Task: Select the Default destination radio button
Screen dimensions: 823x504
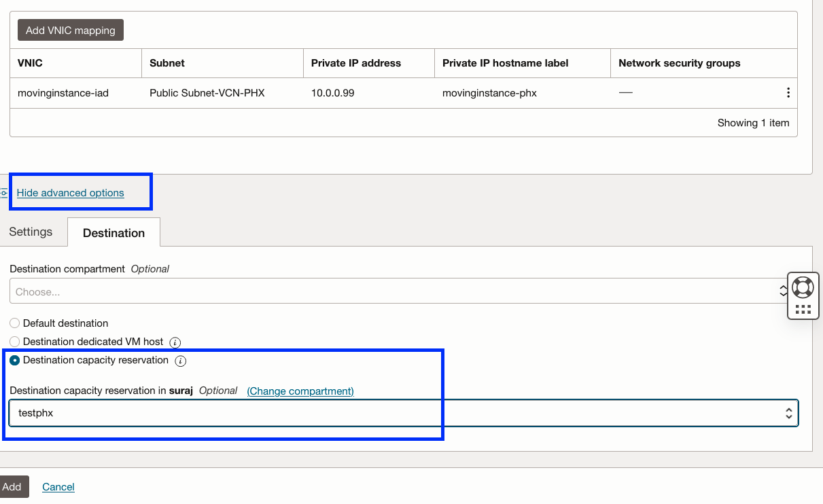Action: 15,323
